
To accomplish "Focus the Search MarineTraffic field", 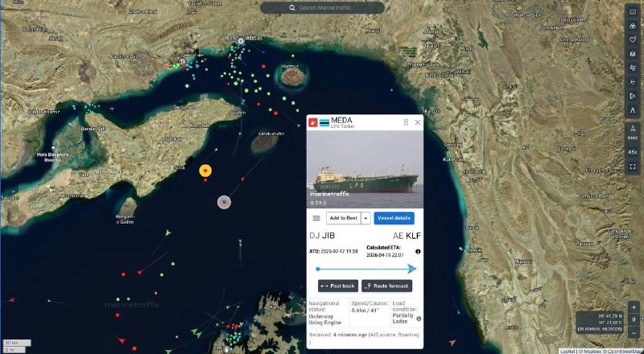I will [323, 8].
